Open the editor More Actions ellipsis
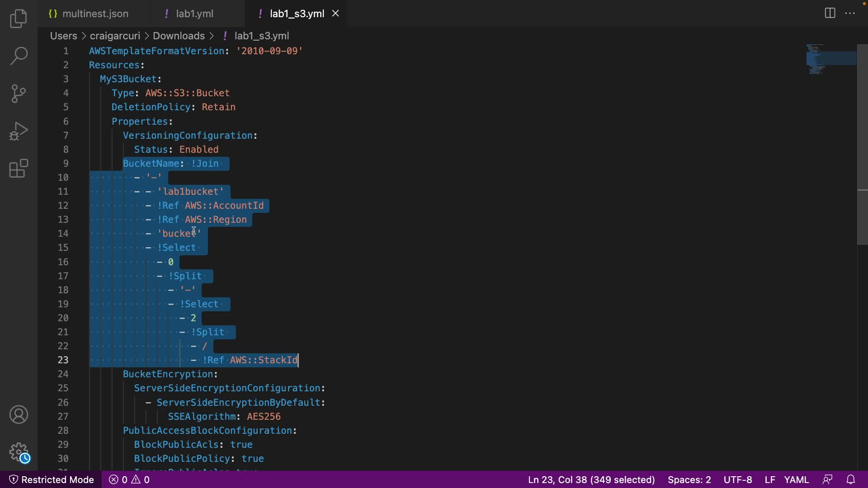868x488 pixels. pyautogui.click(x=850, y=13)
